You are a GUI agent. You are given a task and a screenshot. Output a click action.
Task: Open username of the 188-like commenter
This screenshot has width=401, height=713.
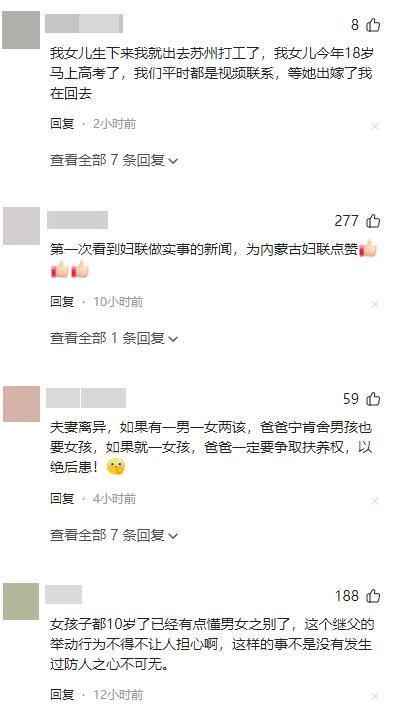(64, 594)
